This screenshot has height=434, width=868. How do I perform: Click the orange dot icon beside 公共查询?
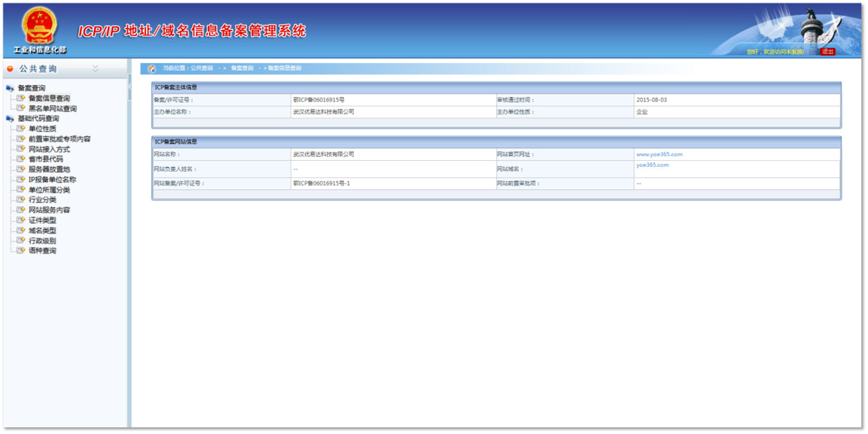pos(10,69)
